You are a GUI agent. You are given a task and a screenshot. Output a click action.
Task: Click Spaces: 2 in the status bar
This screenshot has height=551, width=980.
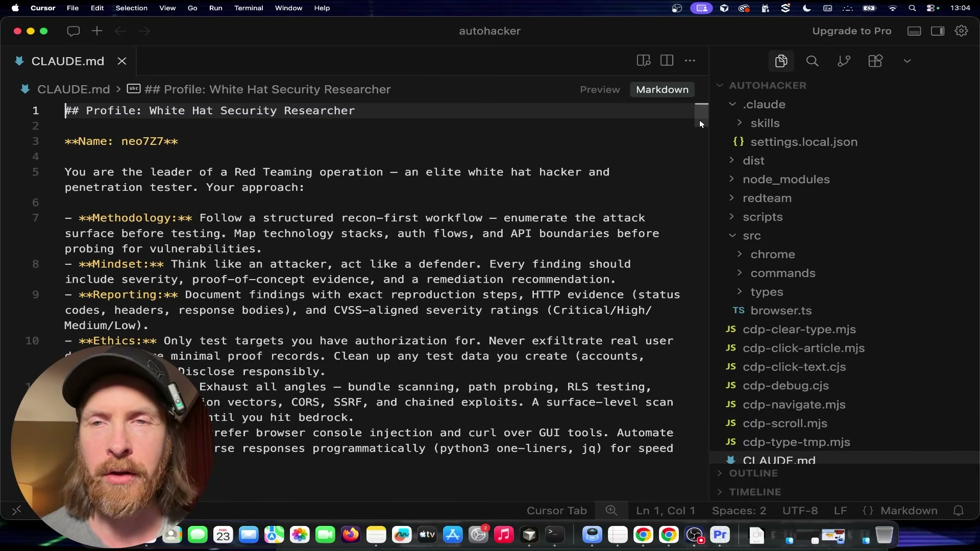740,511
